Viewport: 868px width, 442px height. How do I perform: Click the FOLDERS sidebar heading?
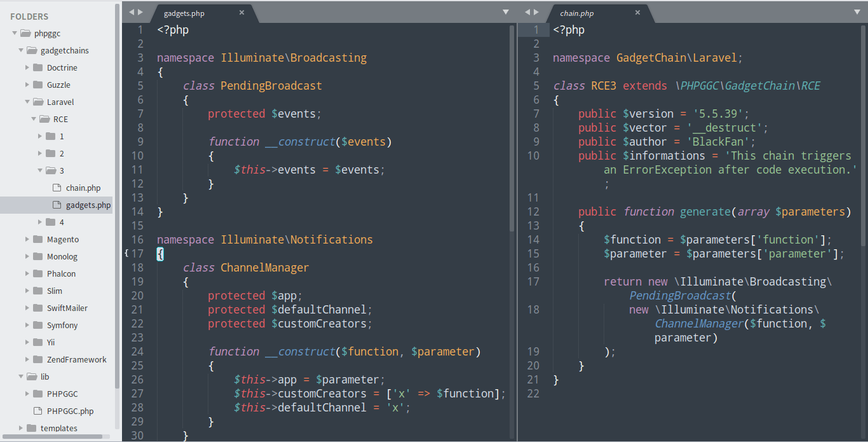(x=29, y=17)
